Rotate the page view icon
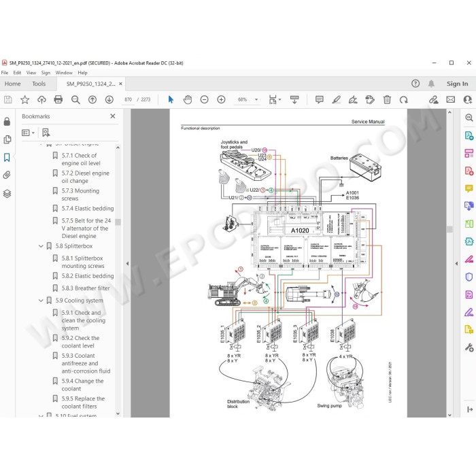 tap(404, 99)
